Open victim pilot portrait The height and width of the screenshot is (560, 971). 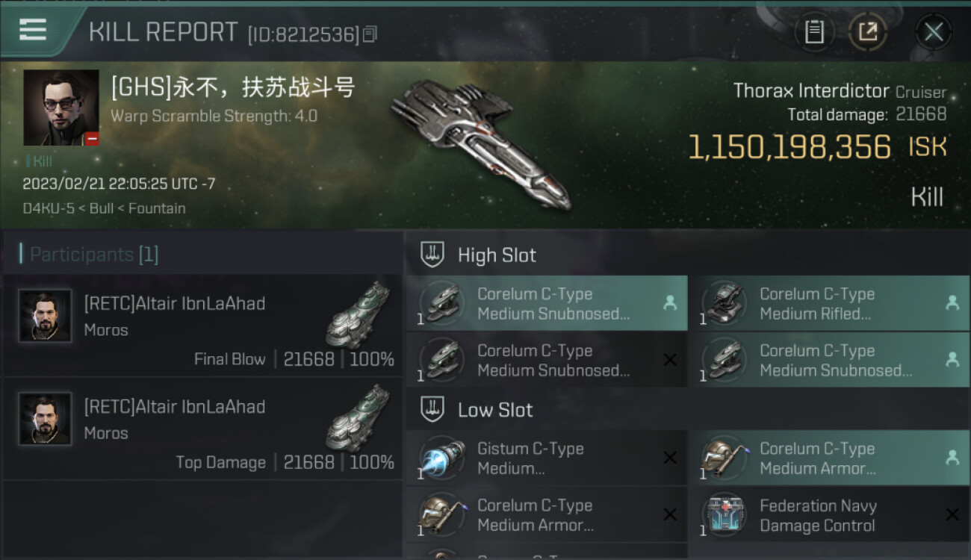coord(61,108)
